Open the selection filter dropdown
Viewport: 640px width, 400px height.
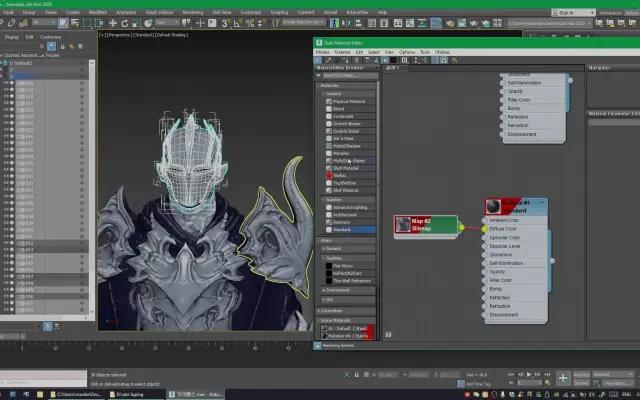[44, 23]
